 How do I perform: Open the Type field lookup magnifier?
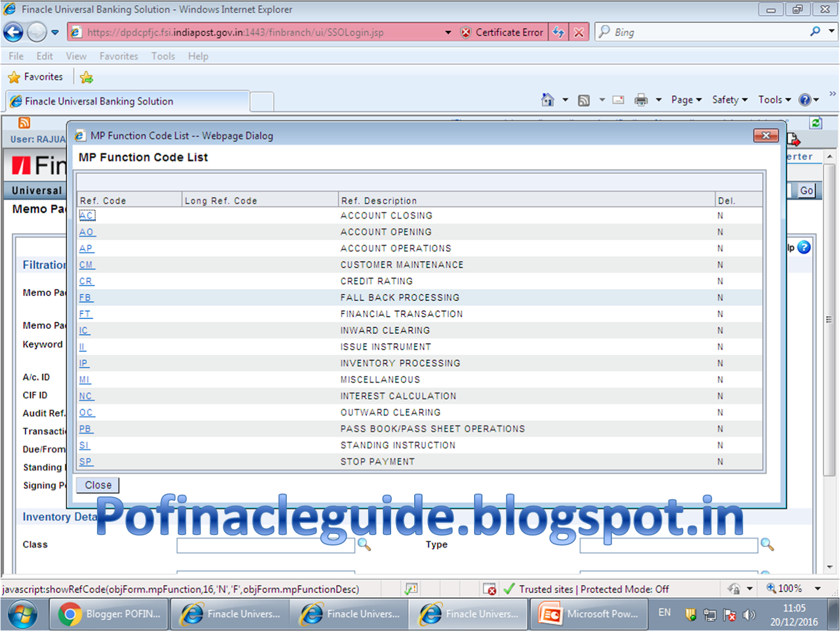768,545
